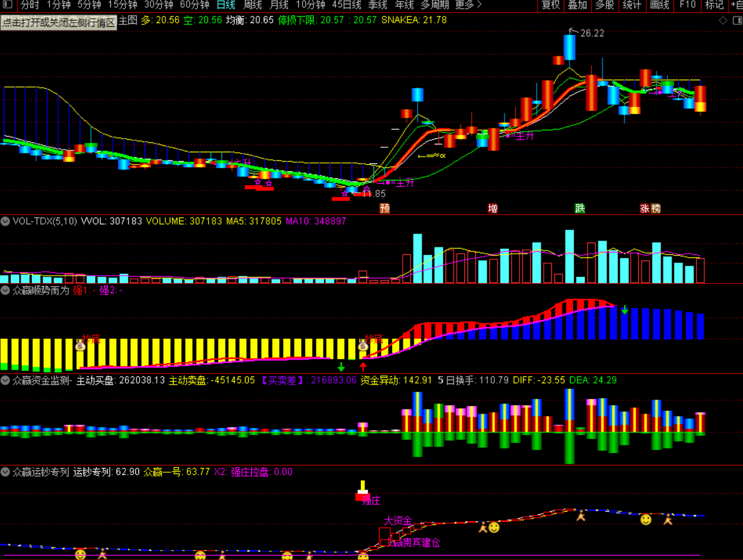Expand the 众赢顺势而为 indicator menu arrow
743x560 pixels.
pos(6,291)
